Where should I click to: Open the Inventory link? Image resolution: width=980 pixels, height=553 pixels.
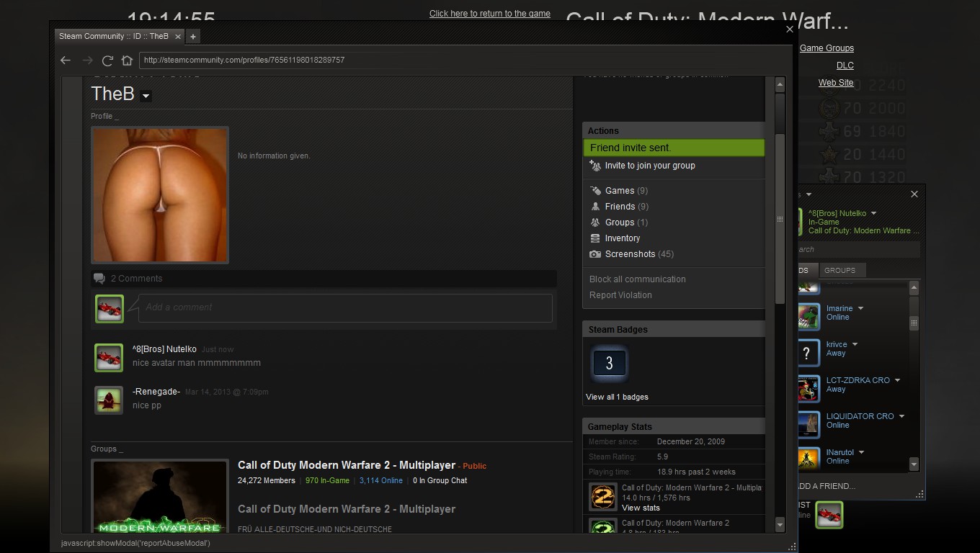pyautogui.click(x=623, y=238)
